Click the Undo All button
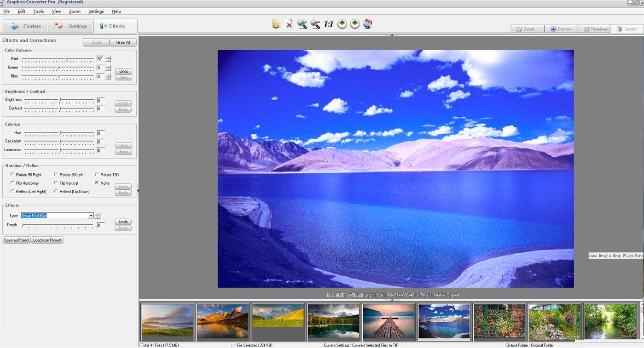 coord(123,42)
